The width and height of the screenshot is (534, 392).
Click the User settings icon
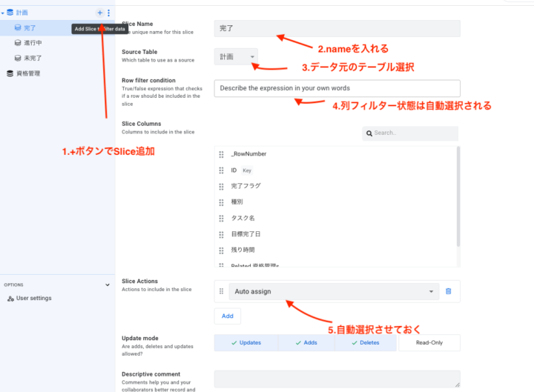pyautogui.click(x=10, y=298)
